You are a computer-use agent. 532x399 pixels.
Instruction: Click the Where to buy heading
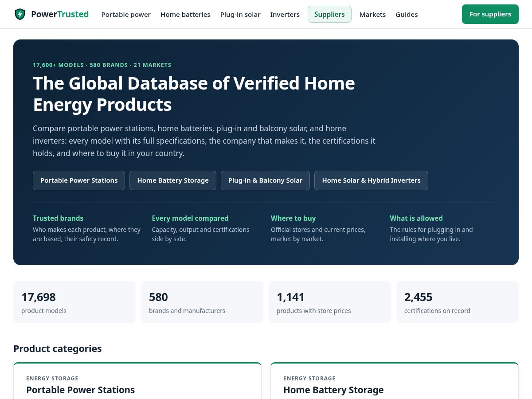293,218
